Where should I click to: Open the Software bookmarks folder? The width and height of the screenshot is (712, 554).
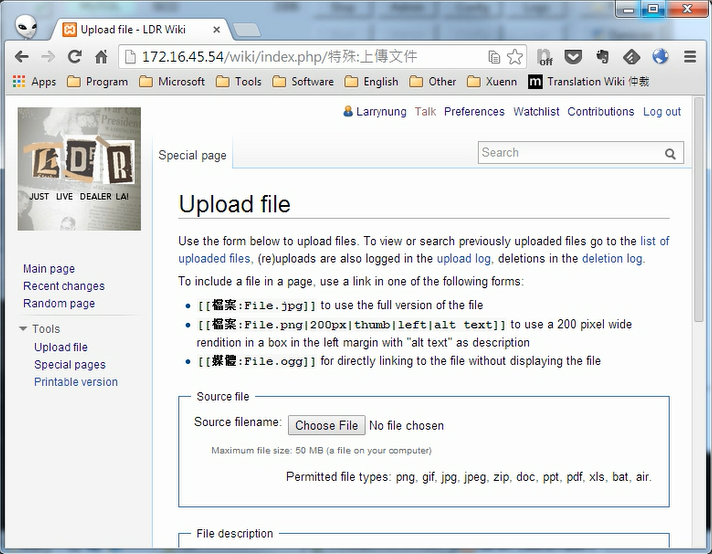pyautogui.click(x=303, y=82)
